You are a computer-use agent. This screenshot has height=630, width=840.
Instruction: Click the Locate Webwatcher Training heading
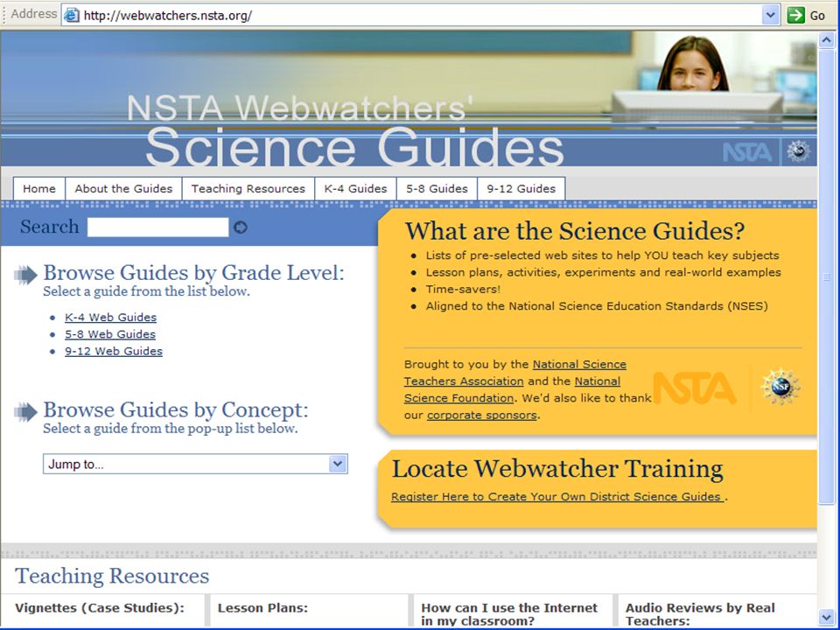click(x=557, y=469)
